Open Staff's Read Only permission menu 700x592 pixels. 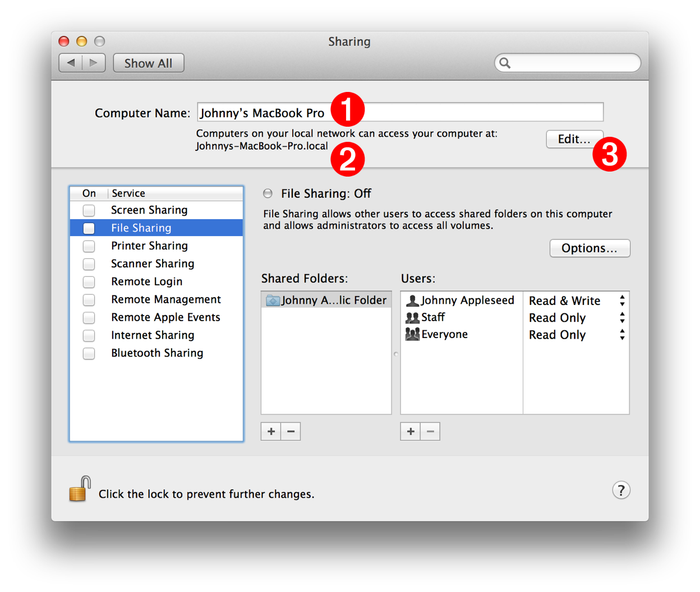(621, 318)
